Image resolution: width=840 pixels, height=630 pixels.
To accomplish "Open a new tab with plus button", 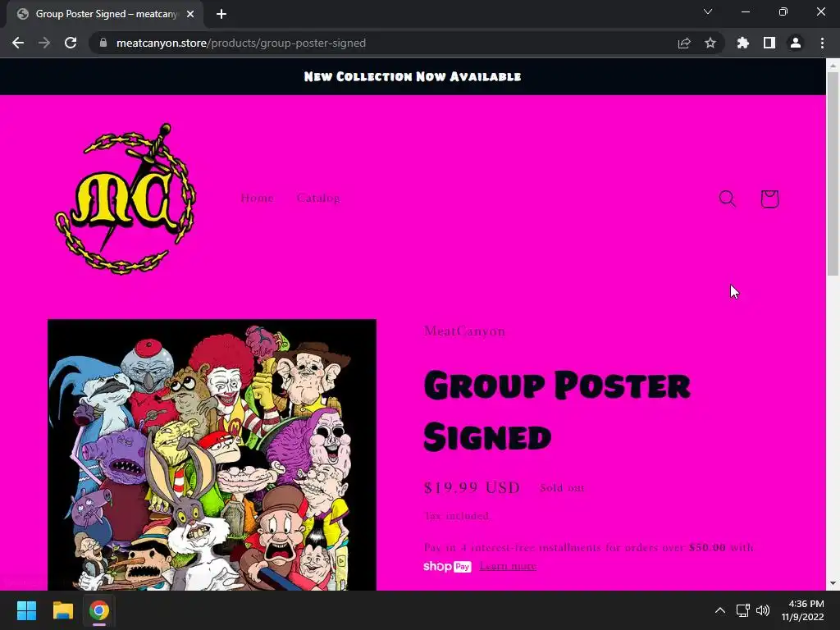I will pyautogui.click(x=221, y=14).
